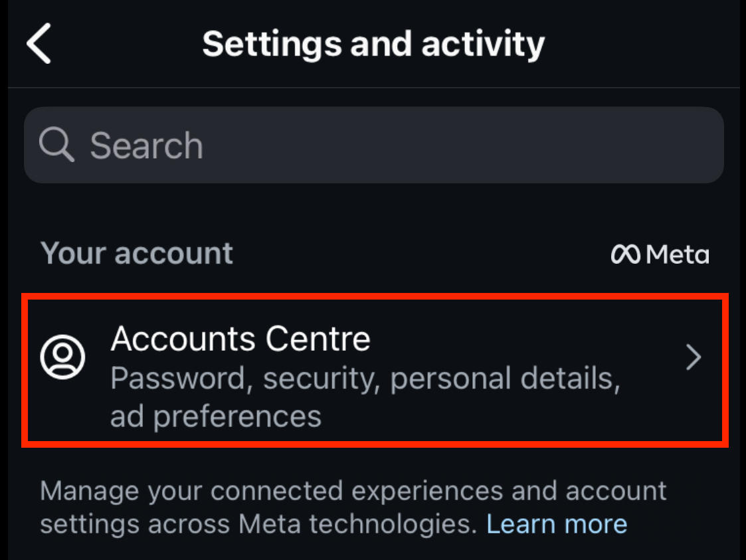The image size is (746, 560).
Task: Select the red-outlined Accounts Centre row
Action: [x=375, y=370]
